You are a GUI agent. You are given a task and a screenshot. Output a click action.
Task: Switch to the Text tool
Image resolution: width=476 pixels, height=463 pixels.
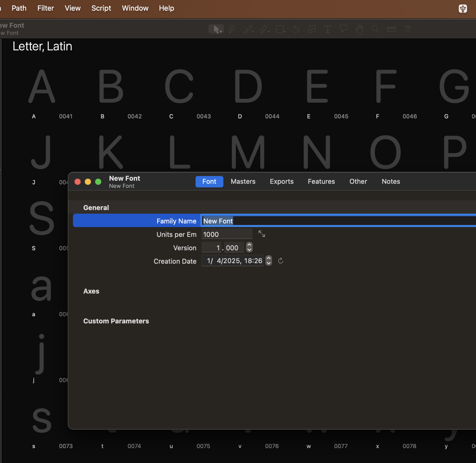pos(327,29)
